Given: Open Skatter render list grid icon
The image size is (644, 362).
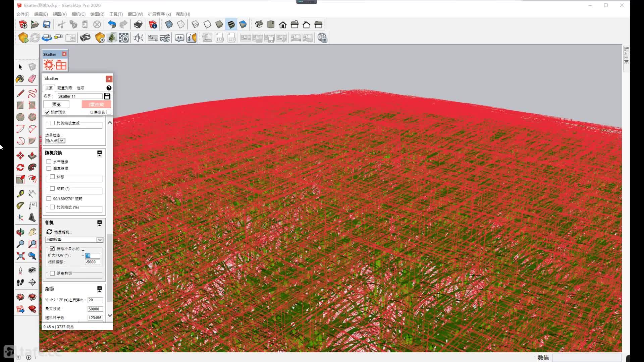Looking at the screenshot, I should pyautogui.click(x=61, y=65).
